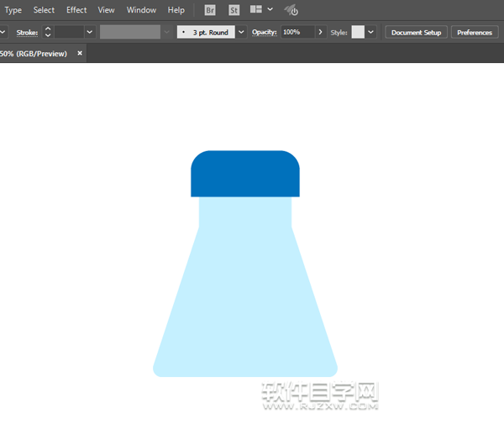The width and height of the screenshot is (504, 424).
Task: Click the Opacity 100% input field
Action: pyautogui.click(x=297, y=32)
